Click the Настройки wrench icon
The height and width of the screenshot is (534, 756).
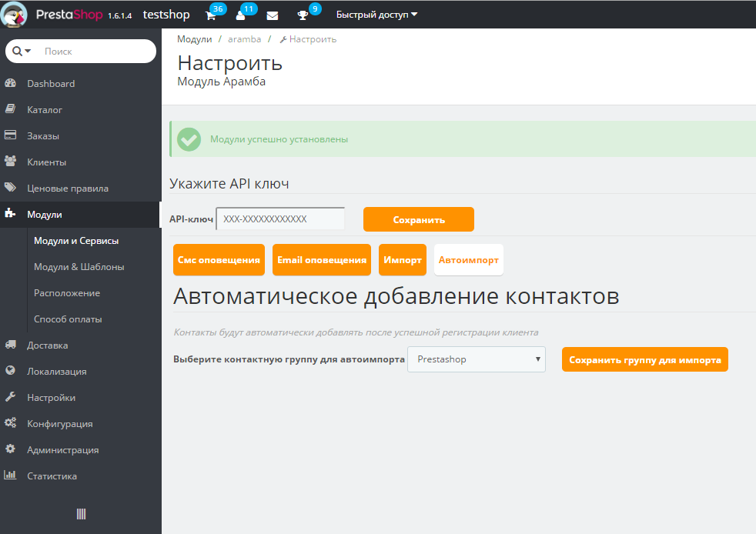(x=11, y=396)
